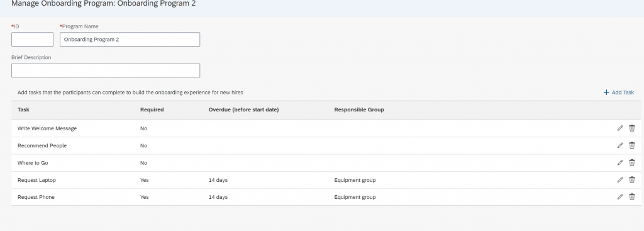Image resolution: width=644 pixels, height=231 pixels.
Task: Edit the Write Welcome Message task
Action: click(x=620, y=128)
